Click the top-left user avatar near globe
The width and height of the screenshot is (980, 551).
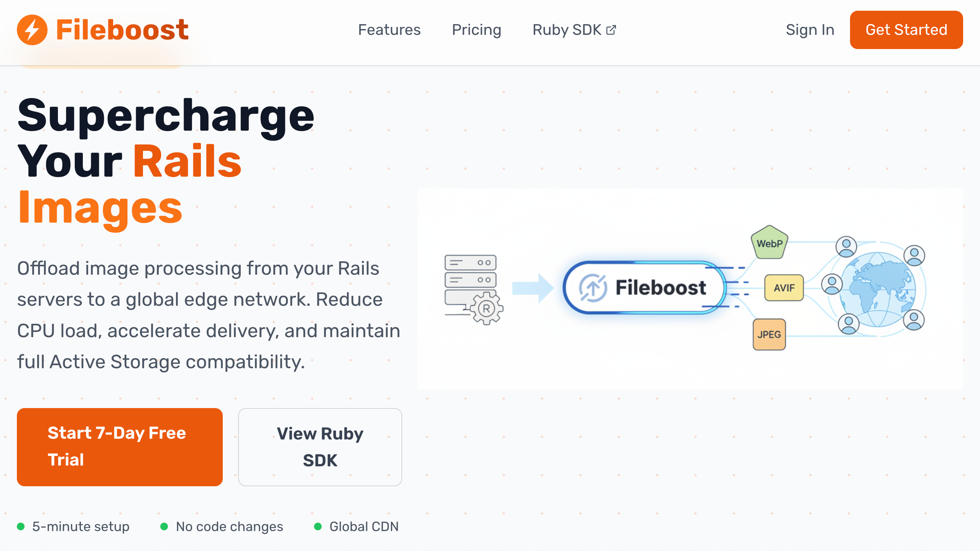pyautogui.click(x=846, y=246)
